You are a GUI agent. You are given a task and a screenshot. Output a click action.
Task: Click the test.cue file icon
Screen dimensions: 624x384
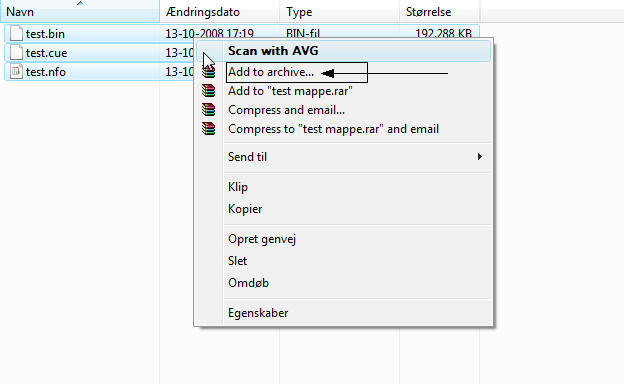(x=16, y=53)
